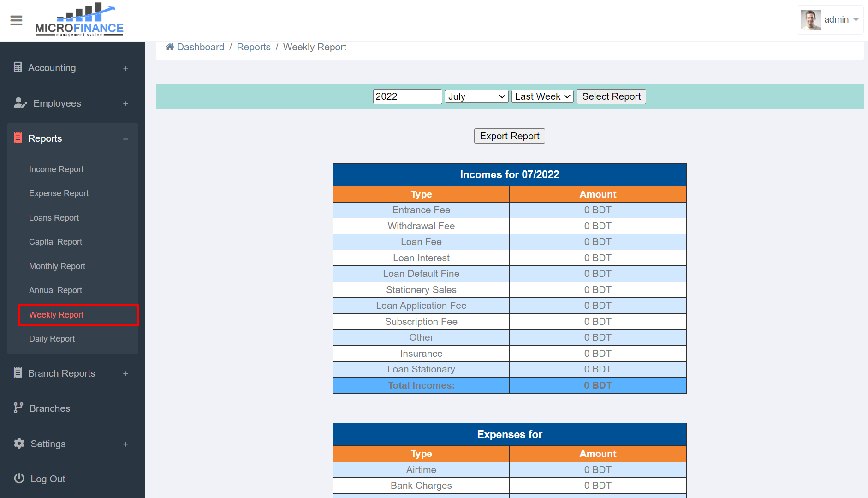Click the admin avatar picture

click(x=811, y=20)
